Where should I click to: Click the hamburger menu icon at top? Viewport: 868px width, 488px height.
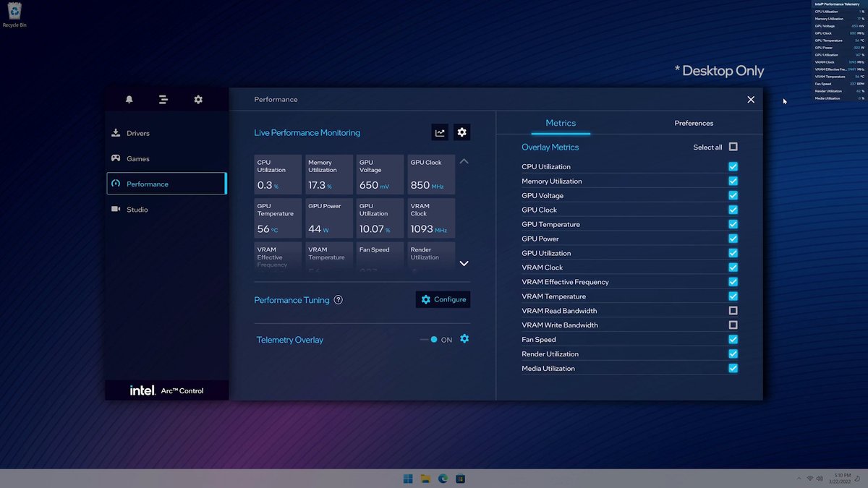[163, 99]
